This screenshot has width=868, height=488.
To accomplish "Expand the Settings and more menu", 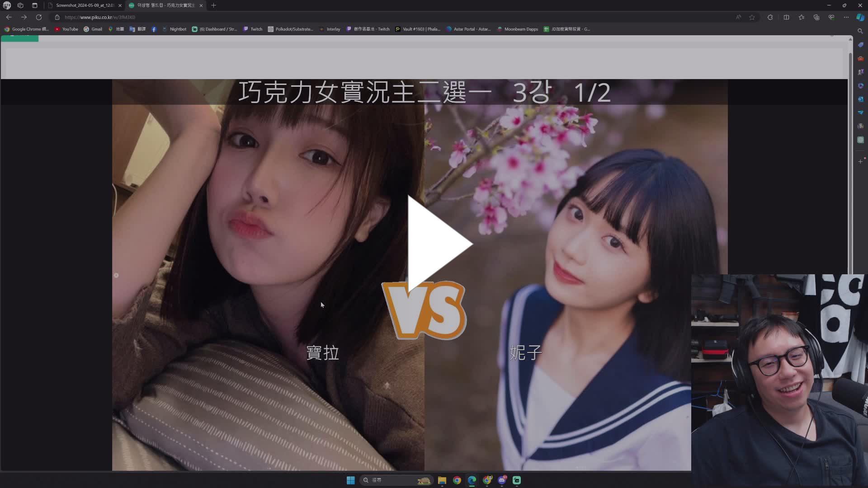I will click(846, 17).
